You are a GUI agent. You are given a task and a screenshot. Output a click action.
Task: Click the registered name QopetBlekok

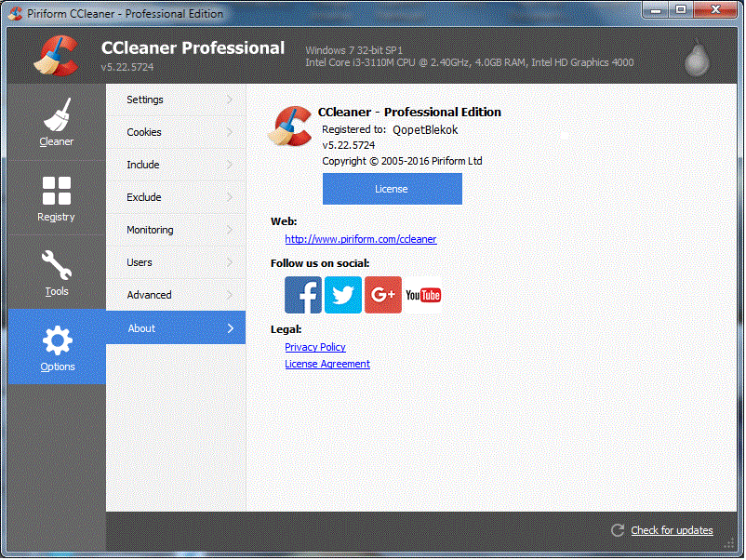(425, 130)
